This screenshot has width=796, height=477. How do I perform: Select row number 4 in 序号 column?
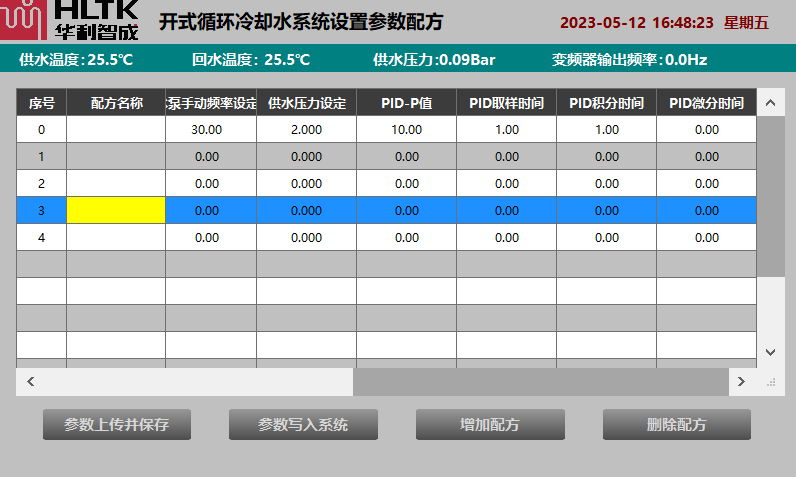(41, 237)
